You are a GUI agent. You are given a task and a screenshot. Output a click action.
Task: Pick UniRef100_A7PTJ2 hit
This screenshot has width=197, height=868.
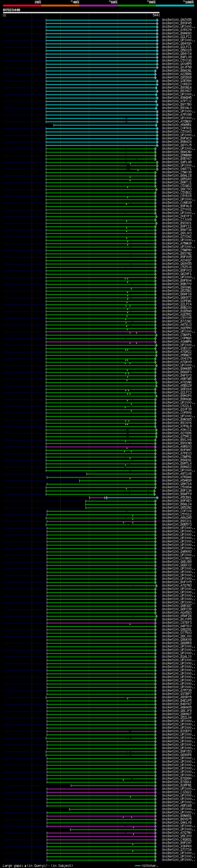point(177,101)
